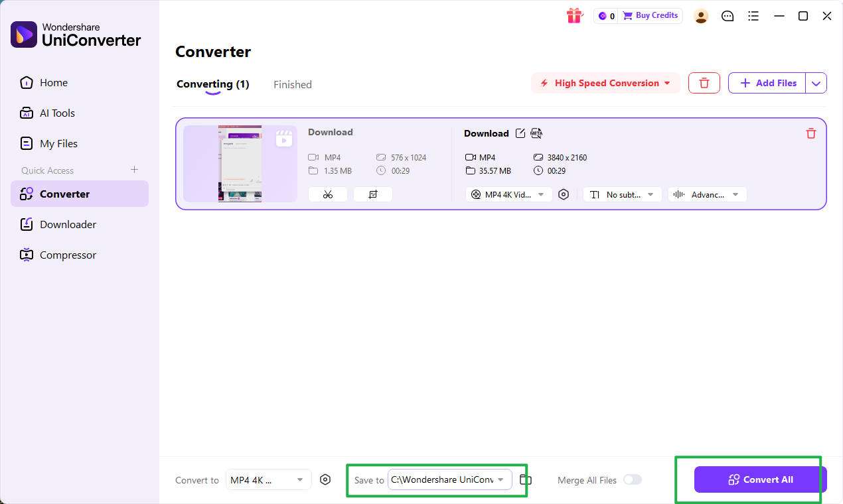Click the source resolution 576 x 1024
Image resolution: width=843 pixels, height=504 pixels.
click(x=409, y=157)
